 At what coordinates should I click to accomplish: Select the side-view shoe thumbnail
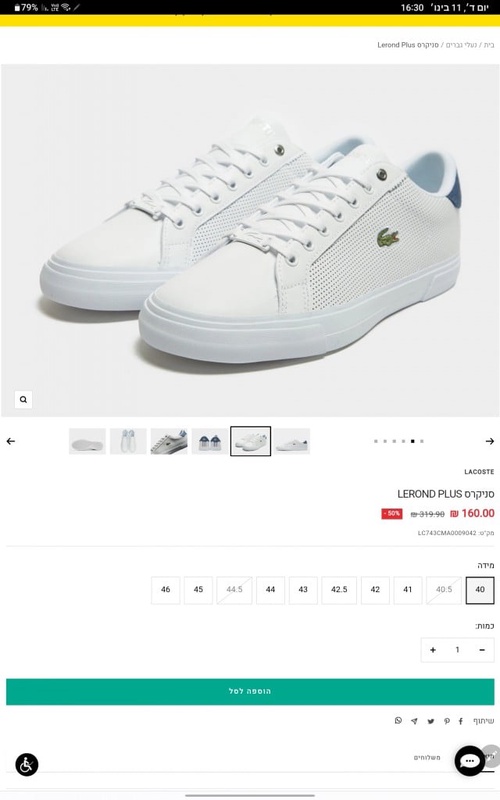tap(292, 441)
